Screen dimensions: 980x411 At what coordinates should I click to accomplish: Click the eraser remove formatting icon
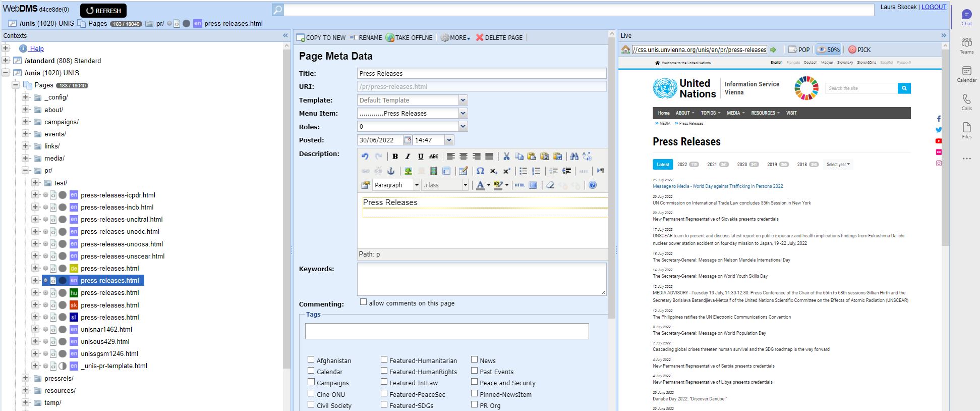550,185
